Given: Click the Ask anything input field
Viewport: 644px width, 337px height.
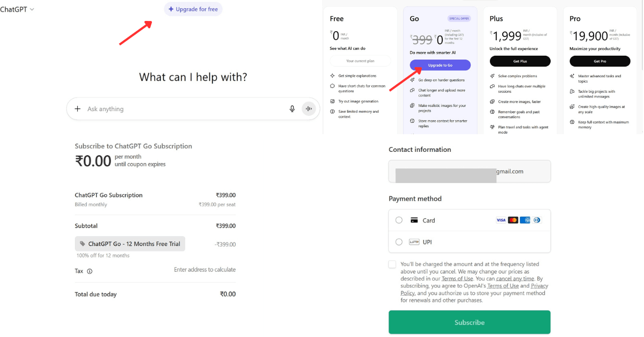Looking at the screenshot, I should pyautogui.click(x=161, y=108).
